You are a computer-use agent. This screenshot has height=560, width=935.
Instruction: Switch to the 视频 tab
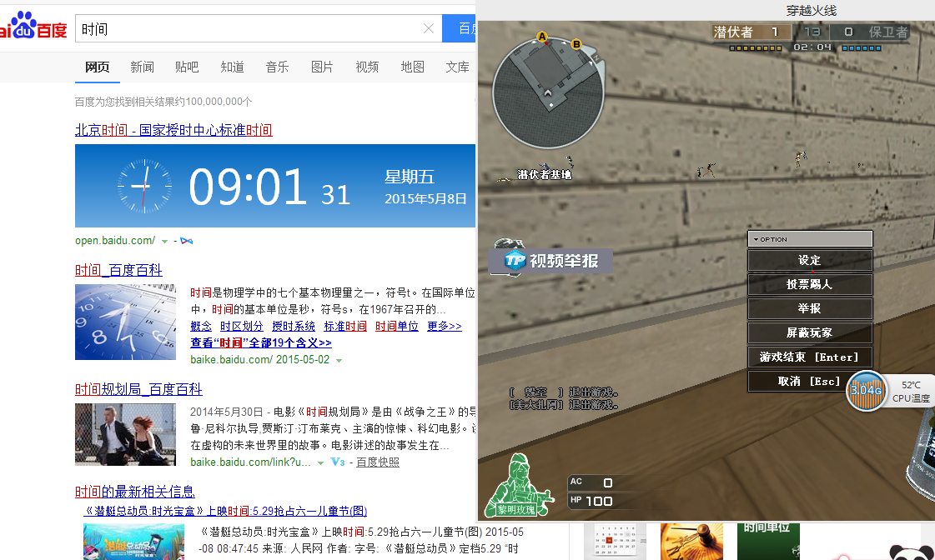pos(367,67)
